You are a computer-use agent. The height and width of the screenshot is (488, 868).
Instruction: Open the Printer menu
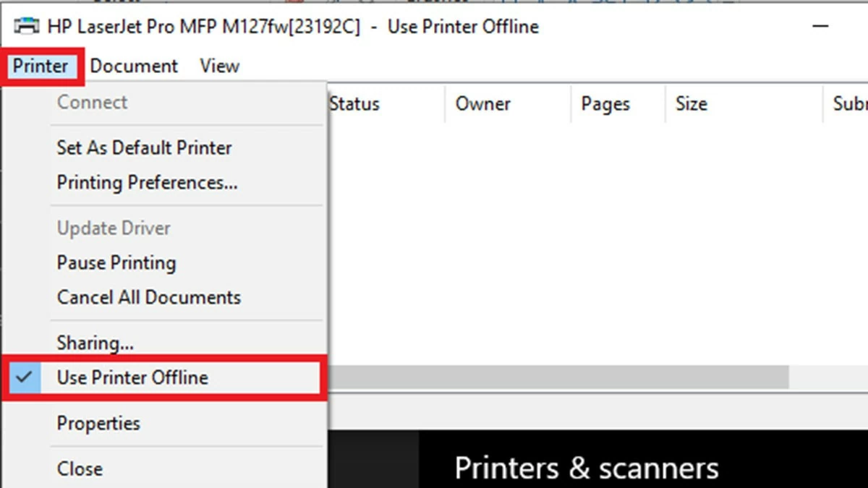[x=40, y=66]
